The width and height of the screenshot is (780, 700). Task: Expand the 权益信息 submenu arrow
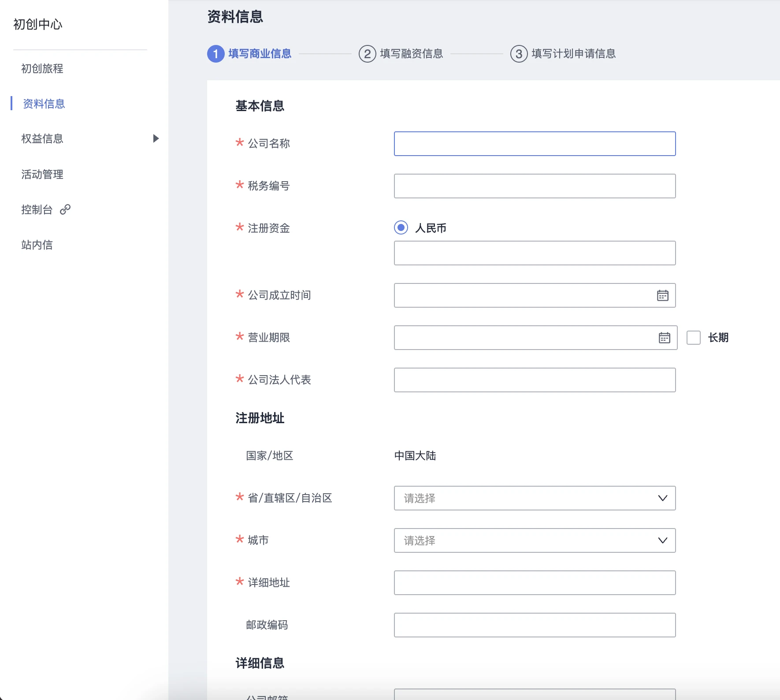point(156,138)
